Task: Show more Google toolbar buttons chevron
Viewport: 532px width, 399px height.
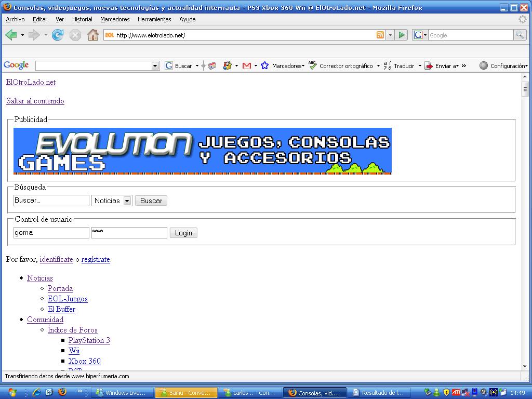Action: pos(464,66)
